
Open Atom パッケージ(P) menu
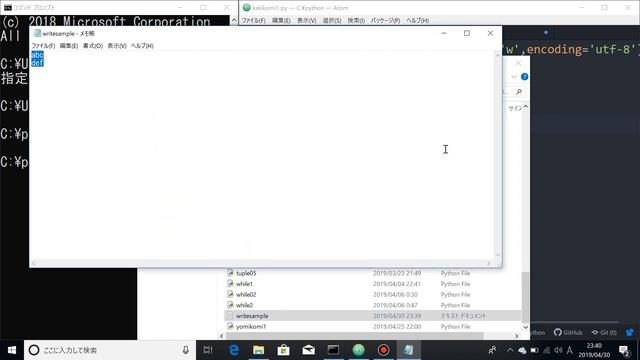click(385, 20)
